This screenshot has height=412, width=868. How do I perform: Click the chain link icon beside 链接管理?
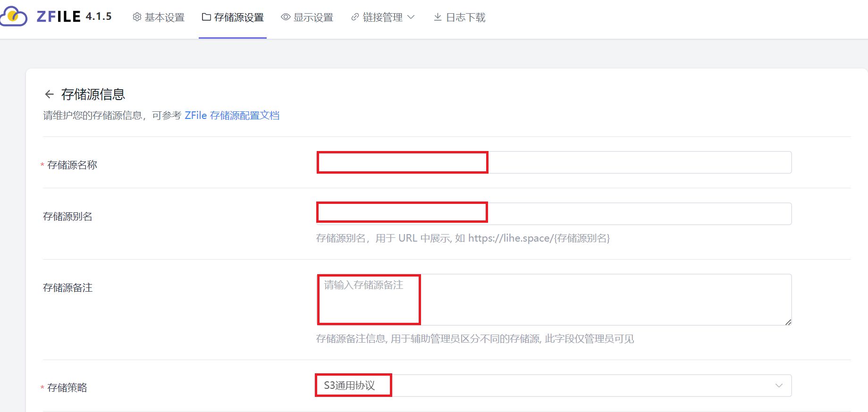[355, 17]
